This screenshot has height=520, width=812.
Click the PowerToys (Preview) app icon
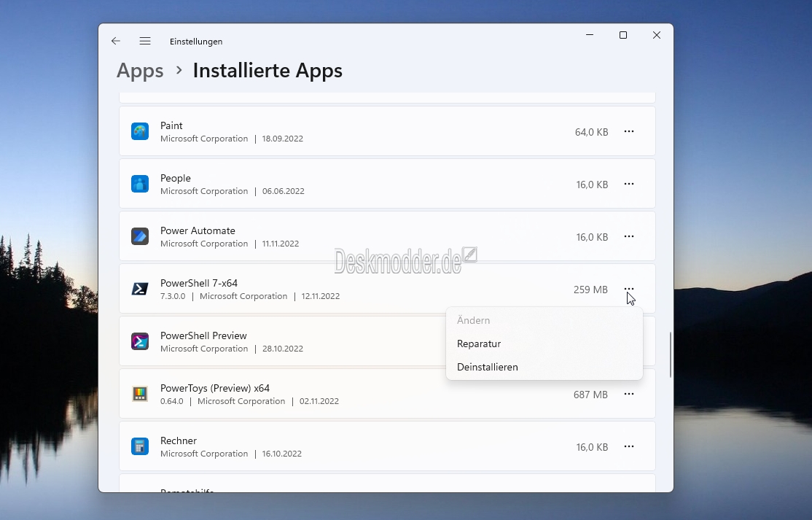(x=140, y=394)
